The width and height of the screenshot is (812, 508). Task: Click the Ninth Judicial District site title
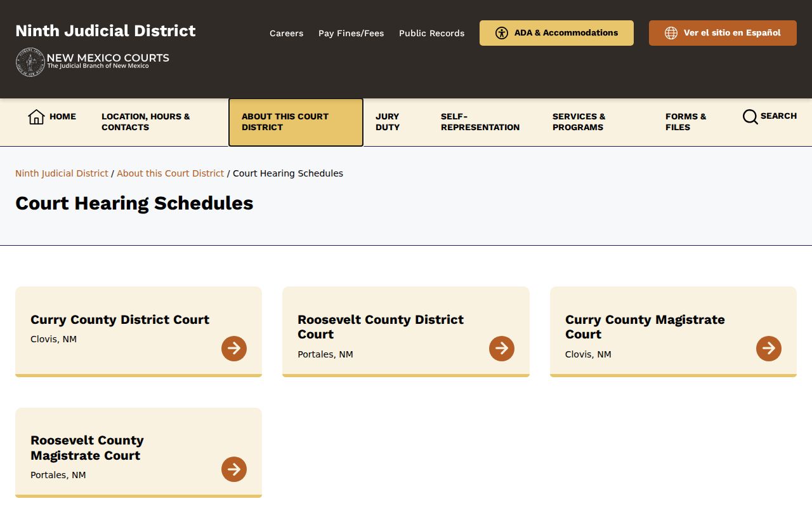[x=105, y=30]
